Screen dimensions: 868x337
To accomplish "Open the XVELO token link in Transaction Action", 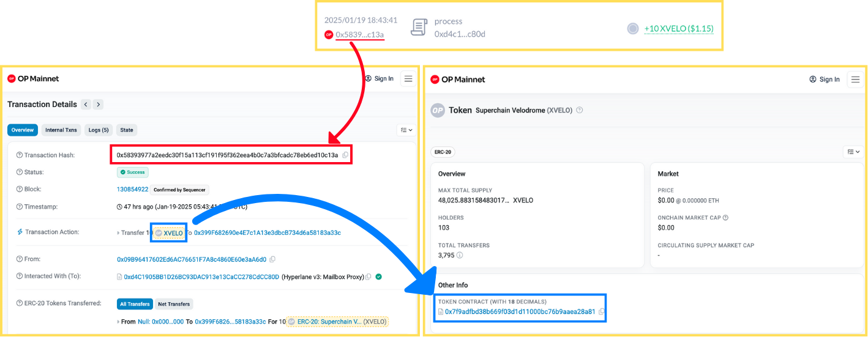I will coord(169,233).
